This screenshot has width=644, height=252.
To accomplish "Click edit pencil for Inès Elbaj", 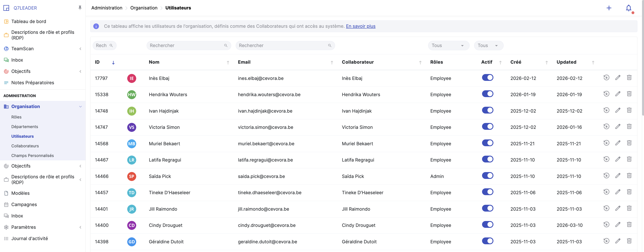I will 618,78.
